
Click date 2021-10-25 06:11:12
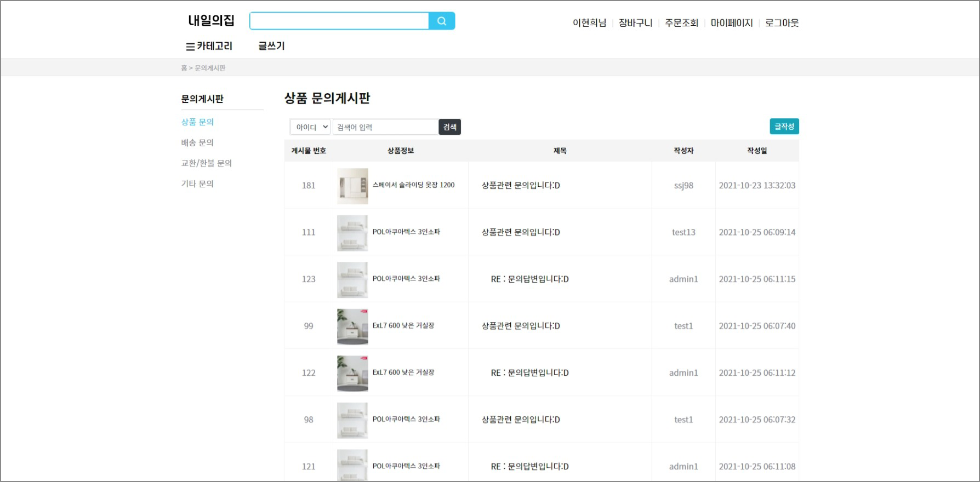click(757, 373)
